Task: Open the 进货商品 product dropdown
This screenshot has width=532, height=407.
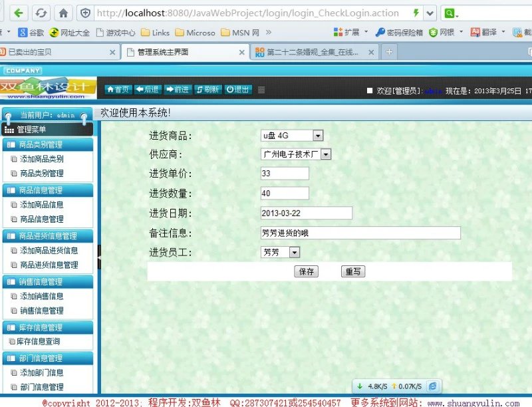Action: [317, 136]
